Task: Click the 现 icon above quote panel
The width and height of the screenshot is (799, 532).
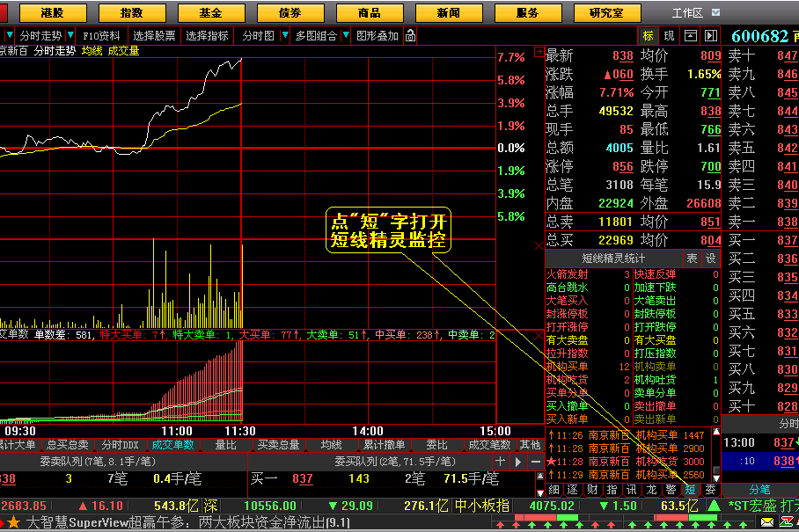Action: 669,36
